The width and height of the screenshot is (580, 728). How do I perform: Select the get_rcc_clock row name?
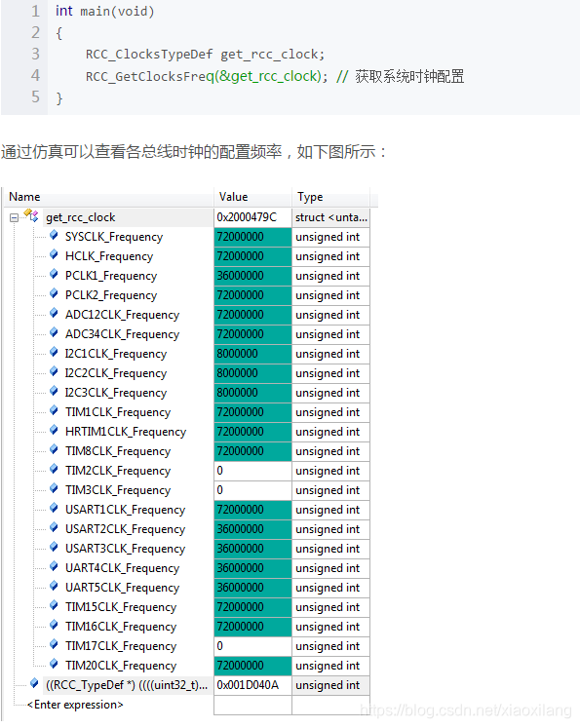(x=80, y=217)
